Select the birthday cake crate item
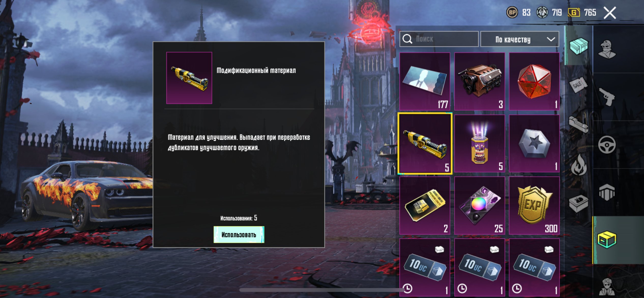The image size is (644, 298). pyautogui.click(x=479, y=143)
